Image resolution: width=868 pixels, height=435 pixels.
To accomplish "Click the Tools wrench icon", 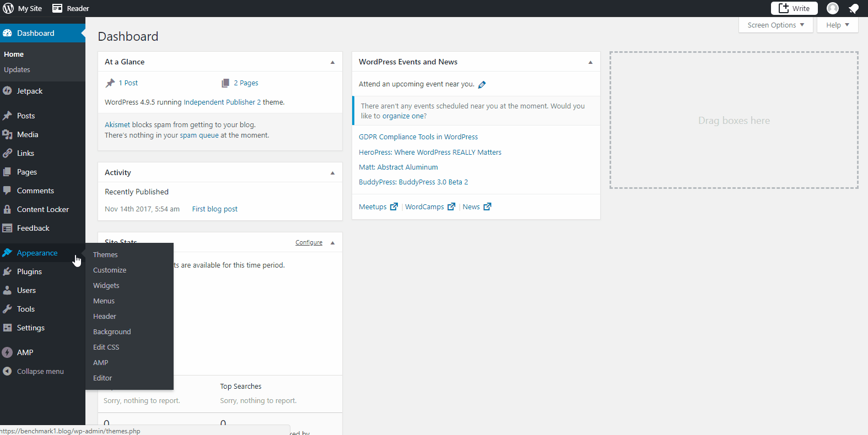I will [x=7, y=309].
